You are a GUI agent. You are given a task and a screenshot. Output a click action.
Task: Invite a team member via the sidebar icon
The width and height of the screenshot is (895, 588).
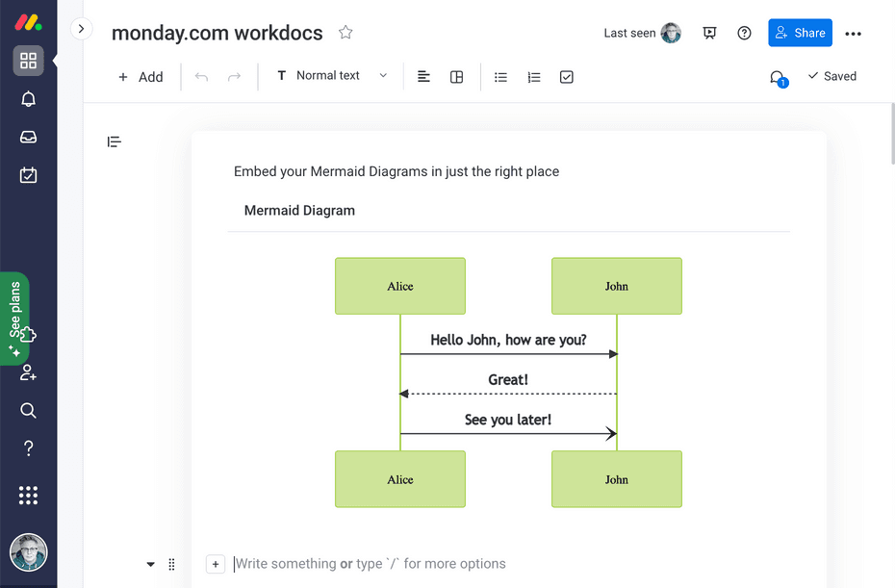[28, 372]
